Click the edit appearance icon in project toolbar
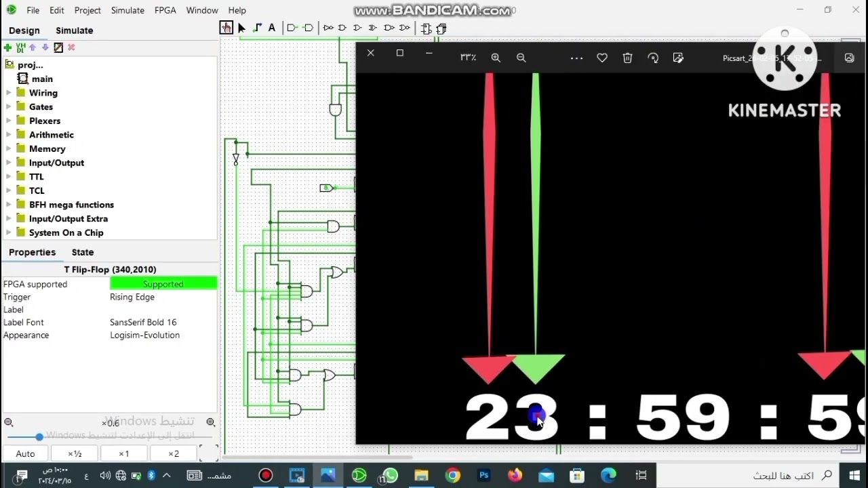Screen dimensions: 868x488 point(58,47)
